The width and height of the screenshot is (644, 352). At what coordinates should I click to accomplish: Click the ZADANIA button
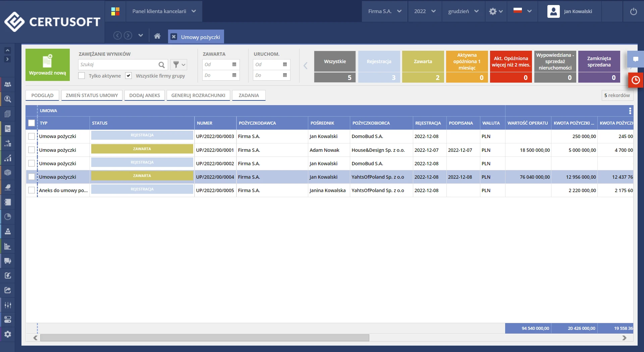[249, 95]
